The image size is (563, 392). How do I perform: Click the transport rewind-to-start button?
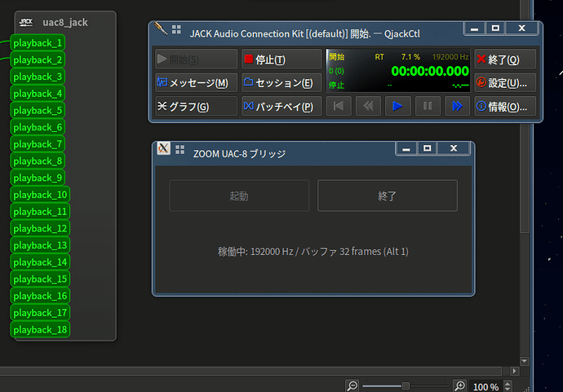(x=339, y=106)
